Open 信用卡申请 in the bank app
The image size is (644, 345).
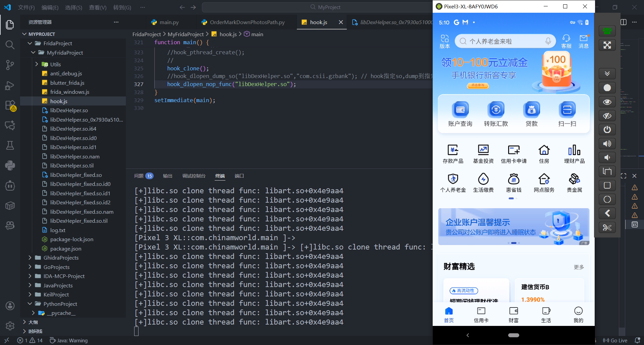(514, 154)
